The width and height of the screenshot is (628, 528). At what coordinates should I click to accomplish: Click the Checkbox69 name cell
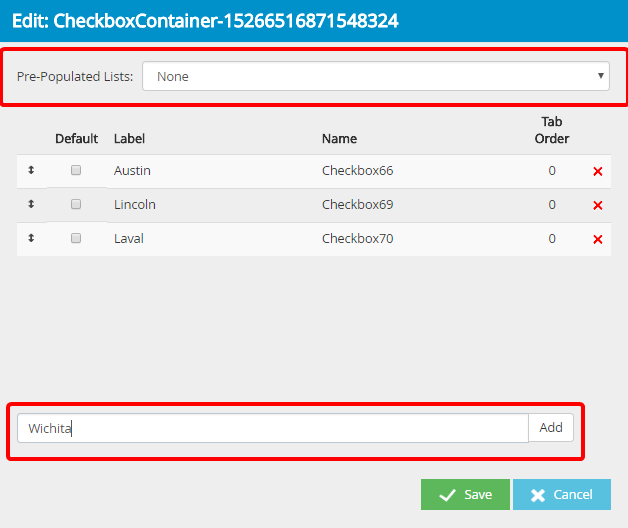[358, 205]
